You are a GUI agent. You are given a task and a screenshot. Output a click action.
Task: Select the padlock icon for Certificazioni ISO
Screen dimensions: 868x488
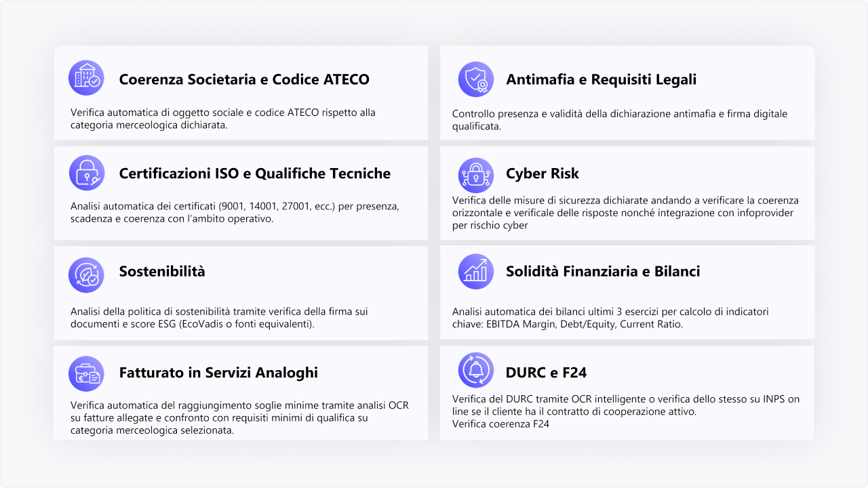click(x=86, y=173)
